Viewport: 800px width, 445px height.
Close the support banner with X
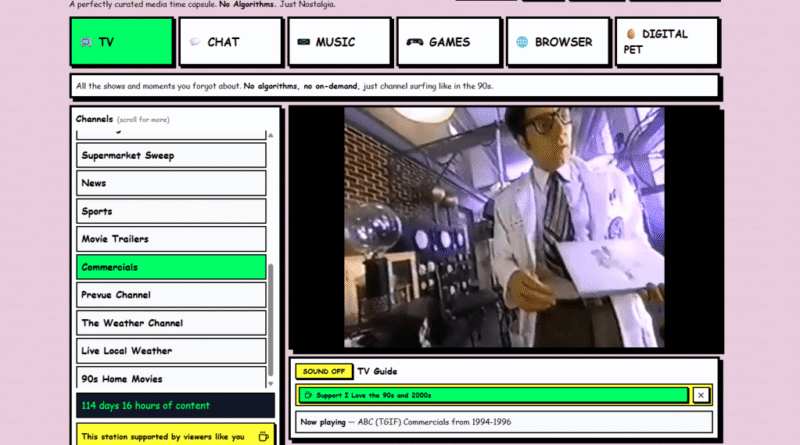pyautogui.click(x=701, y=395)
